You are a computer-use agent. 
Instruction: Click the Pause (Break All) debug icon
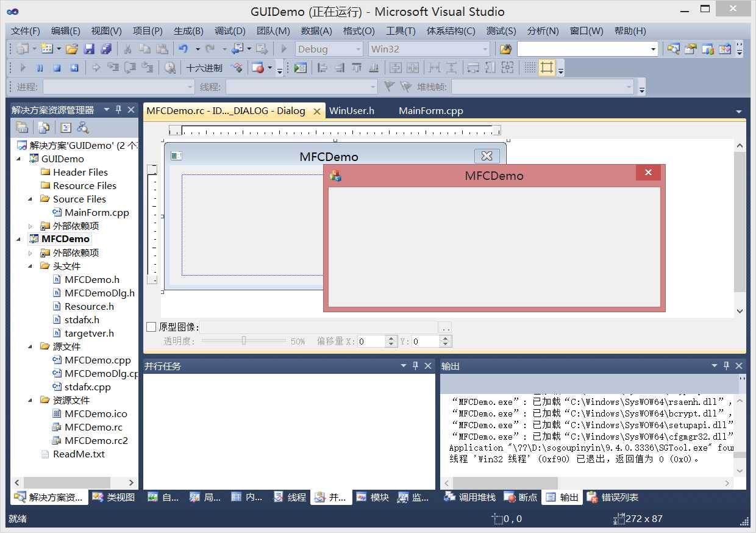click(x=40, y=68)
